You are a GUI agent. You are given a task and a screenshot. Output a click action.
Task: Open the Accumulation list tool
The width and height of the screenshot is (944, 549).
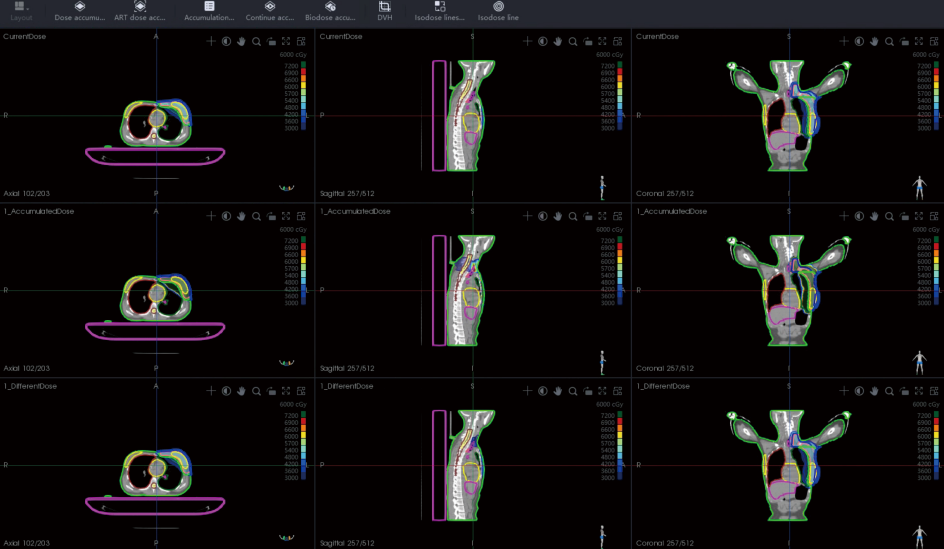[x=209, y=11]
